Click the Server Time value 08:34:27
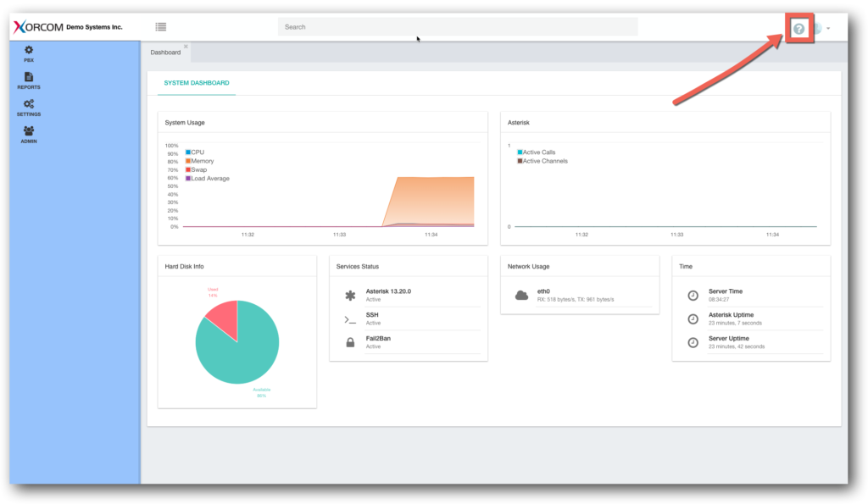868x504 pixels. click(x=719, y=300)
